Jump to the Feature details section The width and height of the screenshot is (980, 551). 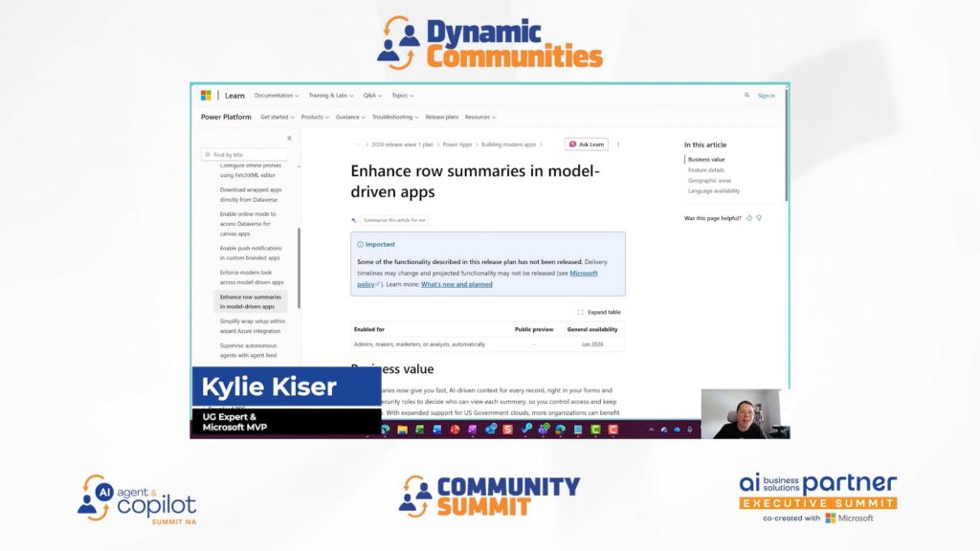click(x=706, y=170)
